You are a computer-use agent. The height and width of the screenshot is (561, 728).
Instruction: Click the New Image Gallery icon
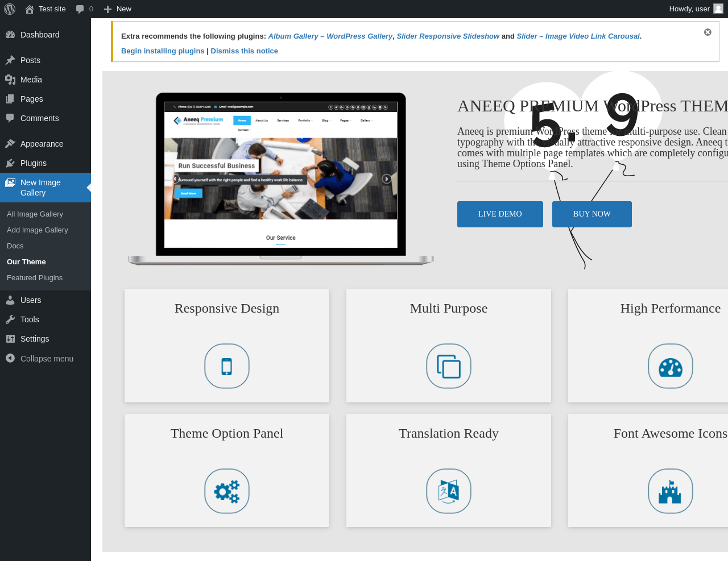coord(10,182)
